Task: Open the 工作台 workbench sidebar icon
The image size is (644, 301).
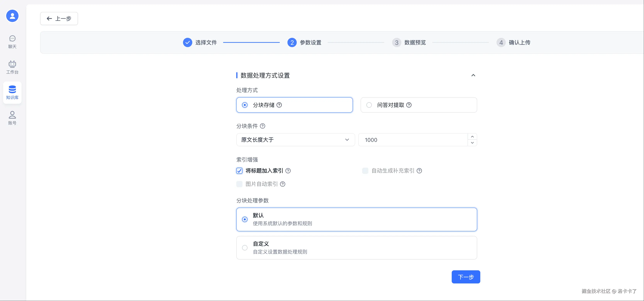Action: click(x=12, y=67)
